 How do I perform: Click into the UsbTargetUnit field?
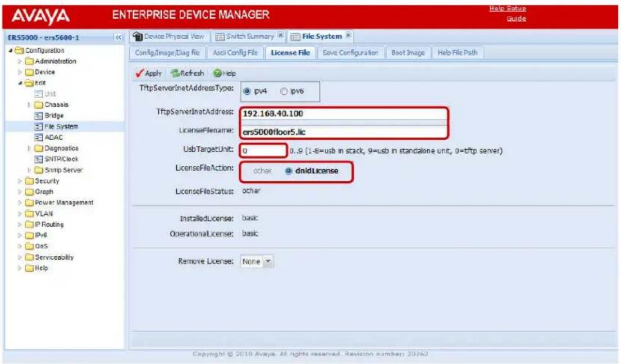(263, 151)
